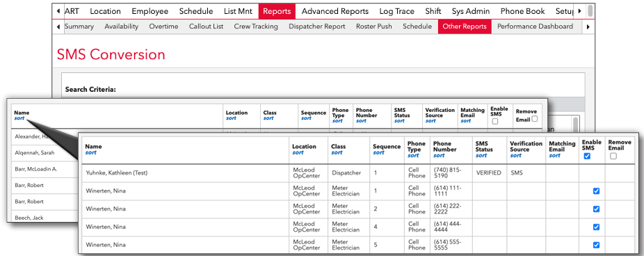
Task: Select the Crew Tracking sub-tab
Action: 256,26
